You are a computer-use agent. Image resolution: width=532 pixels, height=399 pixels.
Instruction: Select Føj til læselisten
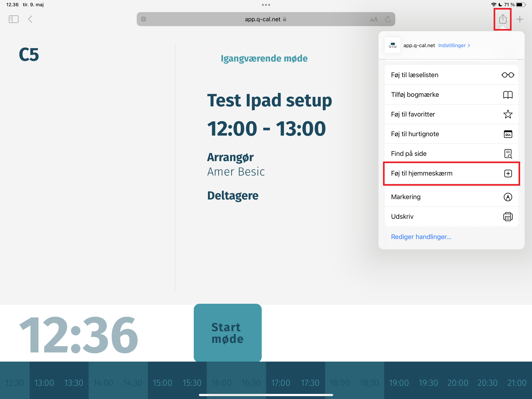pos(451,75)
